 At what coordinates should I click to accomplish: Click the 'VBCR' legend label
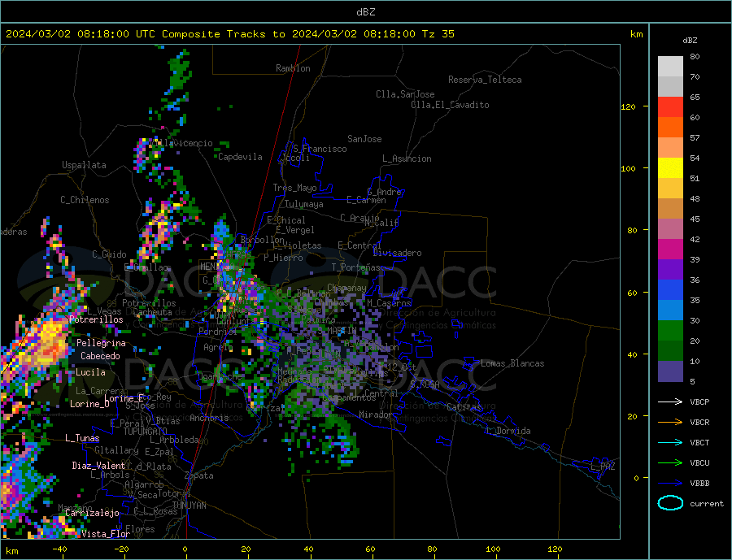pyautogui.click(x=699, y=423)
